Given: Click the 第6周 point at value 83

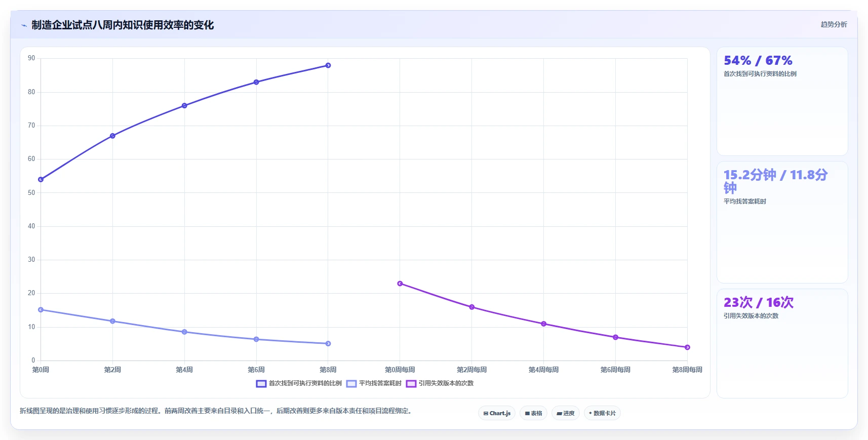Looking at the screenshot, I should click(x=256, y=82).
